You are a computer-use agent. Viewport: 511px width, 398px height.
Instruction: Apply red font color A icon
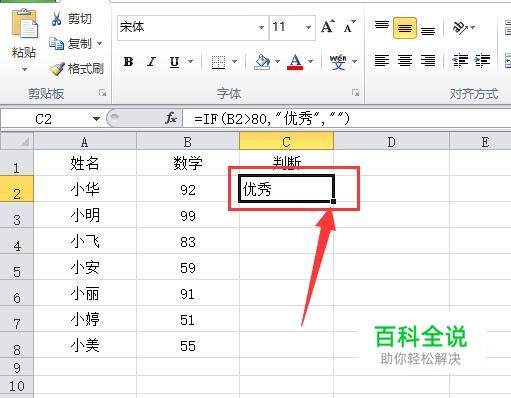(295, 62)
